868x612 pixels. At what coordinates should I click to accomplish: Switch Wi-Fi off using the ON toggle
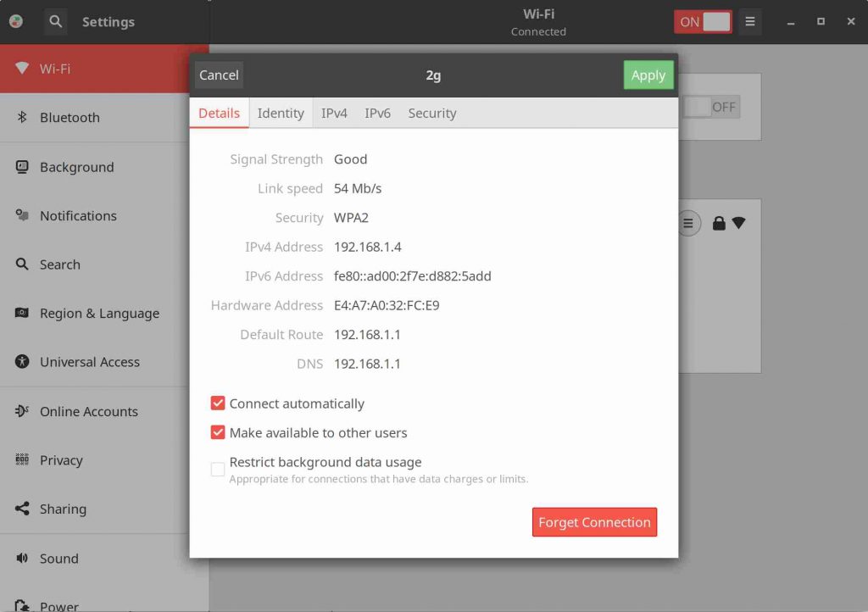point(702,21)
